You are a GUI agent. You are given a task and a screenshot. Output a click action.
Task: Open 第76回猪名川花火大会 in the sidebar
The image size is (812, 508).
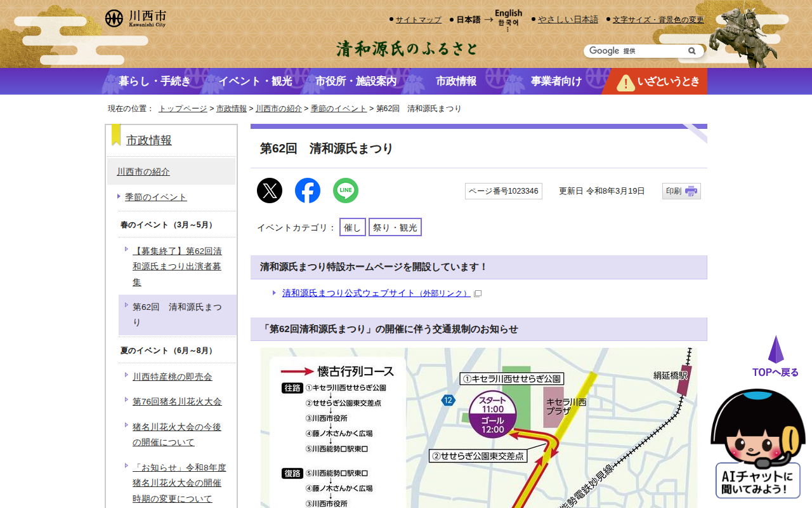[177, 401]
